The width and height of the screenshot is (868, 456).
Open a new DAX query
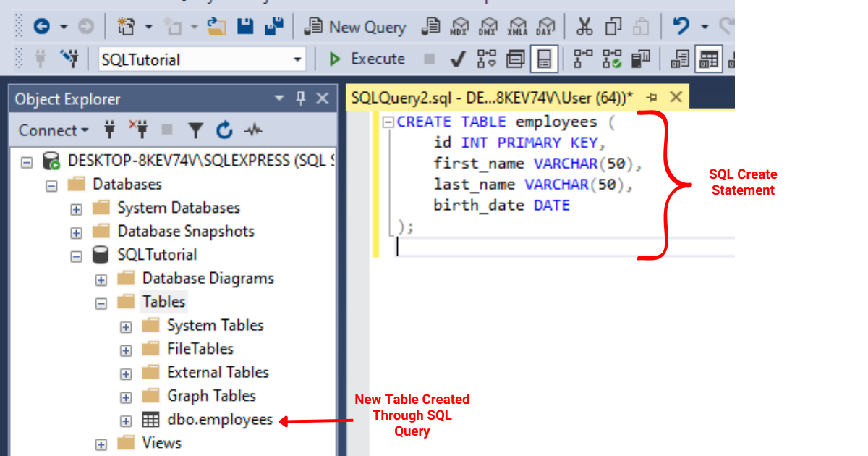546,28
